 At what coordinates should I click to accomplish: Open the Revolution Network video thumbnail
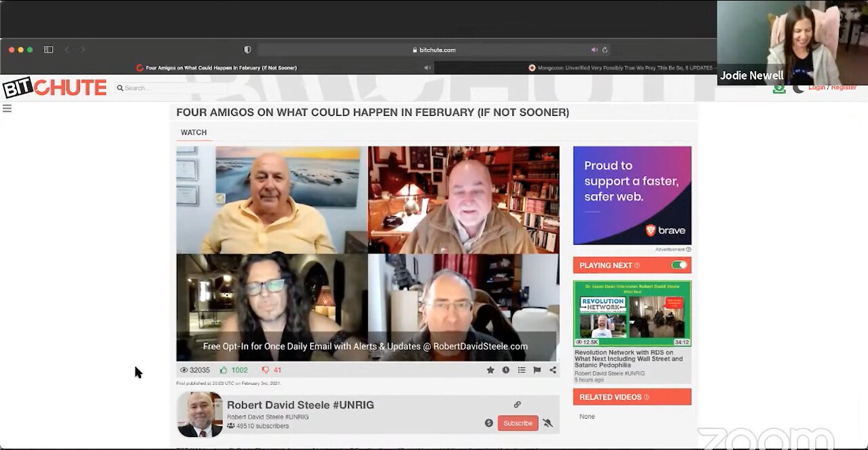coord(632,314)
